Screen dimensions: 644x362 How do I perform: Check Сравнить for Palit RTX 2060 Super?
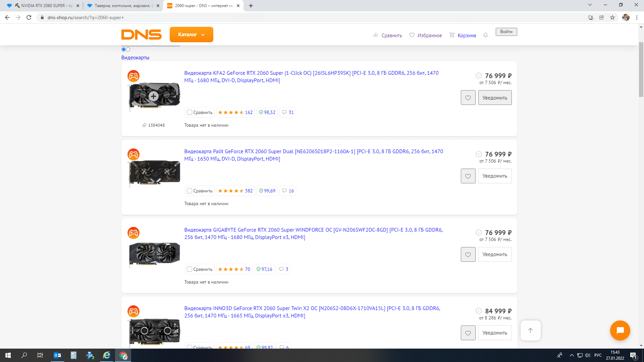190,191
